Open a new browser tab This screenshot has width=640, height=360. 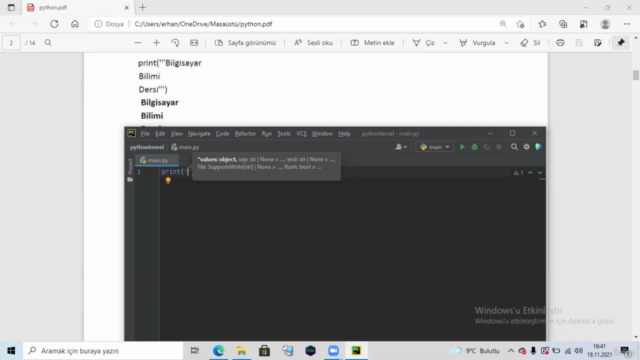142,7
